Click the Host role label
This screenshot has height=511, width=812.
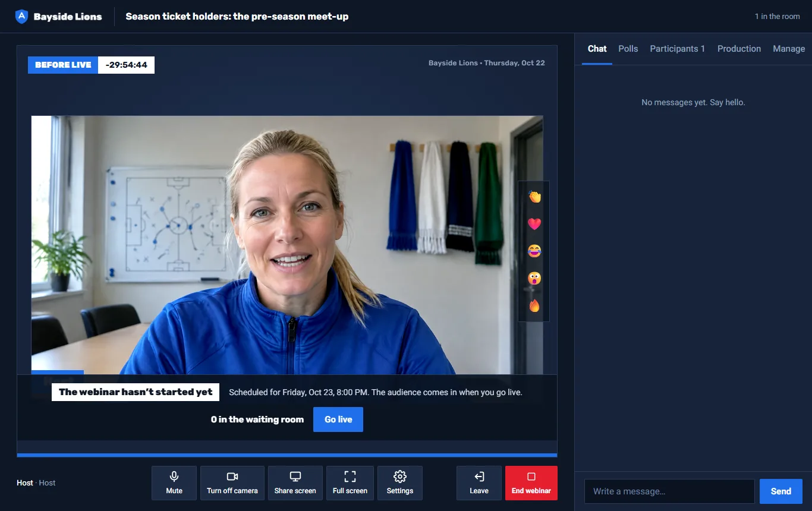(47, 483)
